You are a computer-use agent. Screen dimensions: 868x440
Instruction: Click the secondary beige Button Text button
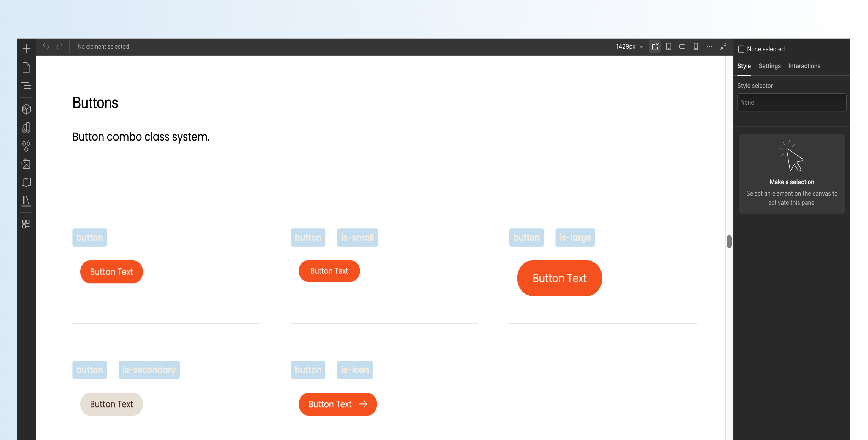(x=111, y=404)
